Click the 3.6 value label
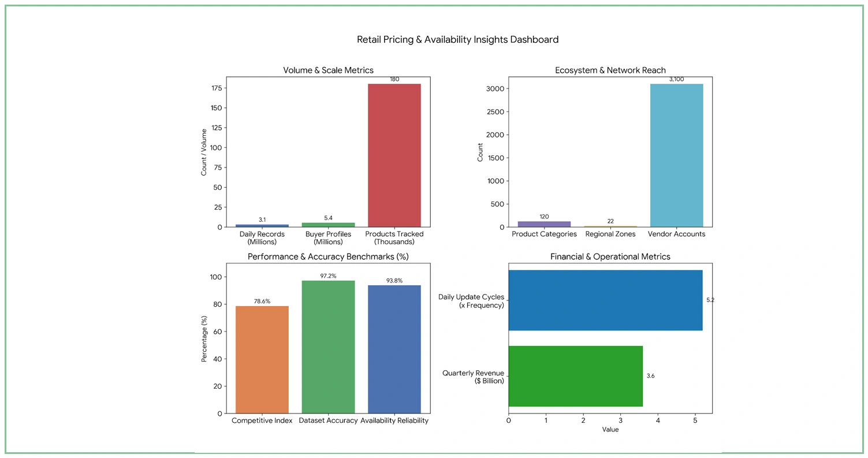The image size is (868, 458). point(651,376)
